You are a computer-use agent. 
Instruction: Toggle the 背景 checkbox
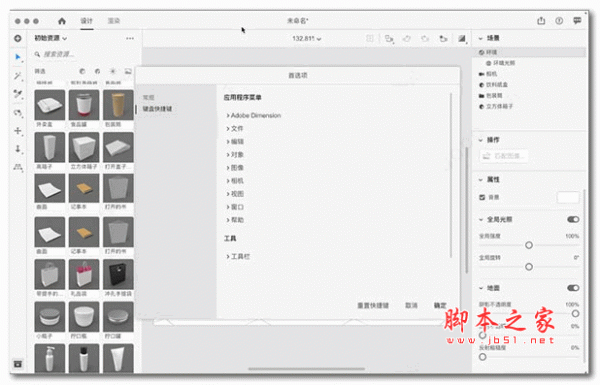[482, 197]
